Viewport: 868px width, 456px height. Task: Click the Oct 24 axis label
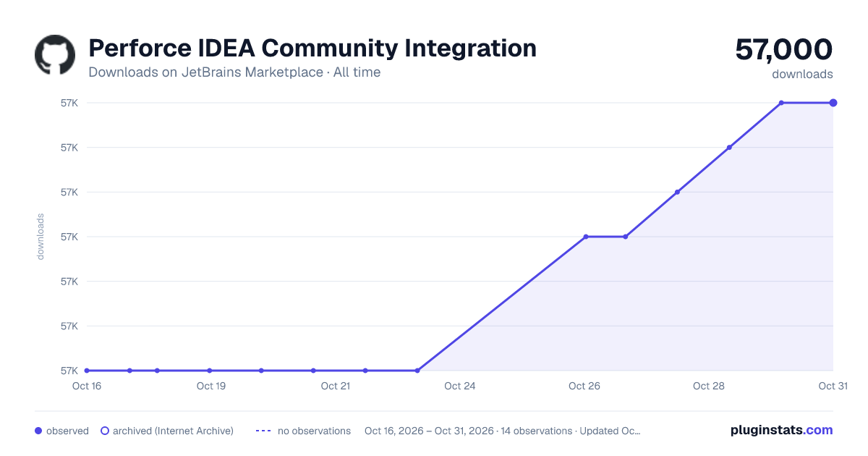click(460, 386)
